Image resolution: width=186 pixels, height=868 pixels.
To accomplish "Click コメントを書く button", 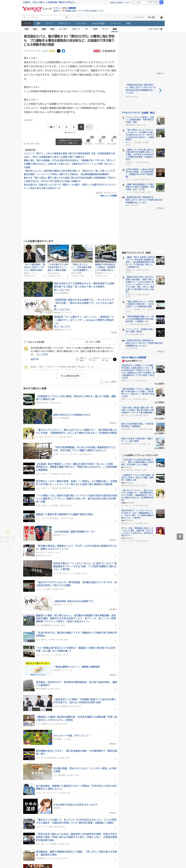I will [x=93, y=342].
